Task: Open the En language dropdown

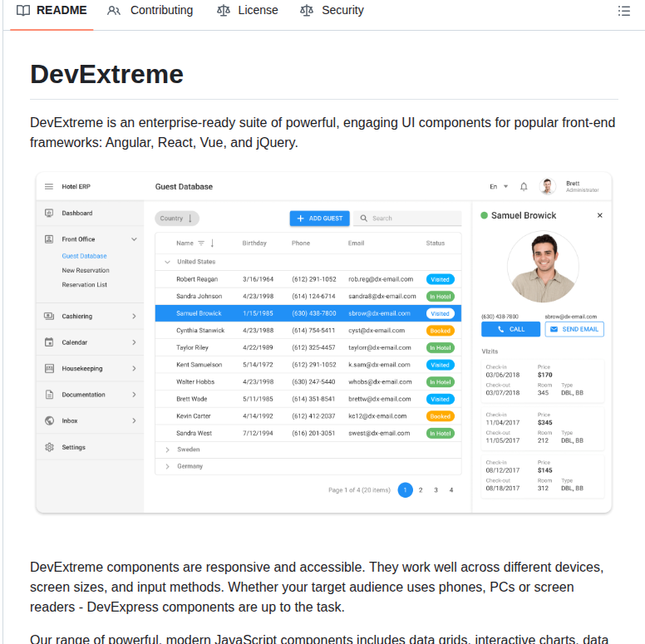Action: [x=499, y=187]
